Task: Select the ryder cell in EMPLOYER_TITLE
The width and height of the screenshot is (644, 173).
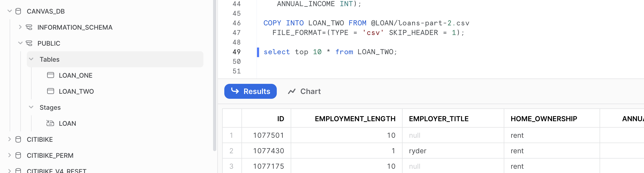Action: coord(418,151)
